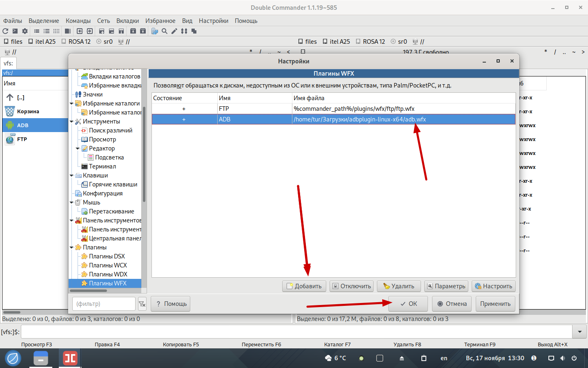This screenshot has height=368, width=588.
Task: Click the multi-rename tool toolbar icon
Action: [184, 31]
